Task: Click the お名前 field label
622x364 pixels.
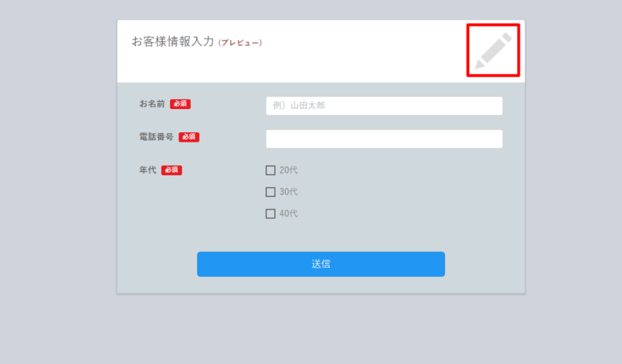Action: 152,104
